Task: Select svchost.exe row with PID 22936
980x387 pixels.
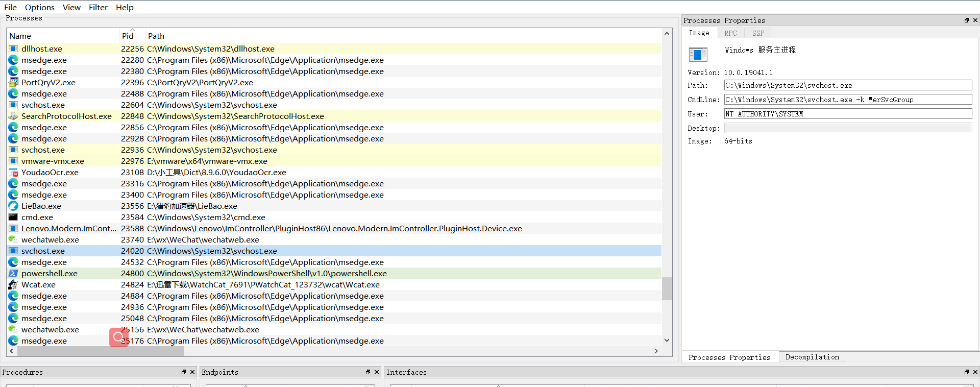Action: [x=334, y=150]
